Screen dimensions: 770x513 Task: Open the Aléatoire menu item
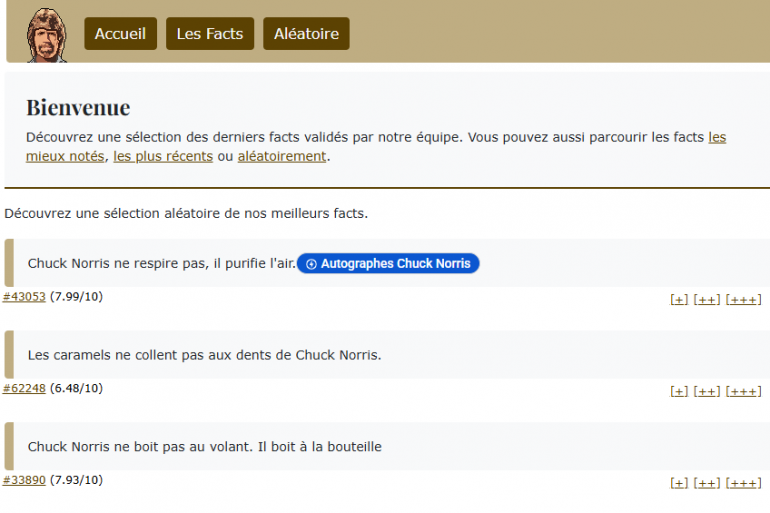(x=306, y=34)
